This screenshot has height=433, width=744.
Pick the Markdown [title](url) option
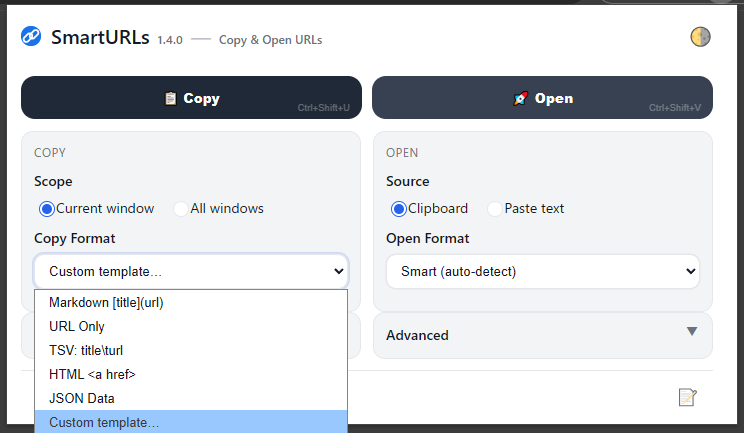191,303
